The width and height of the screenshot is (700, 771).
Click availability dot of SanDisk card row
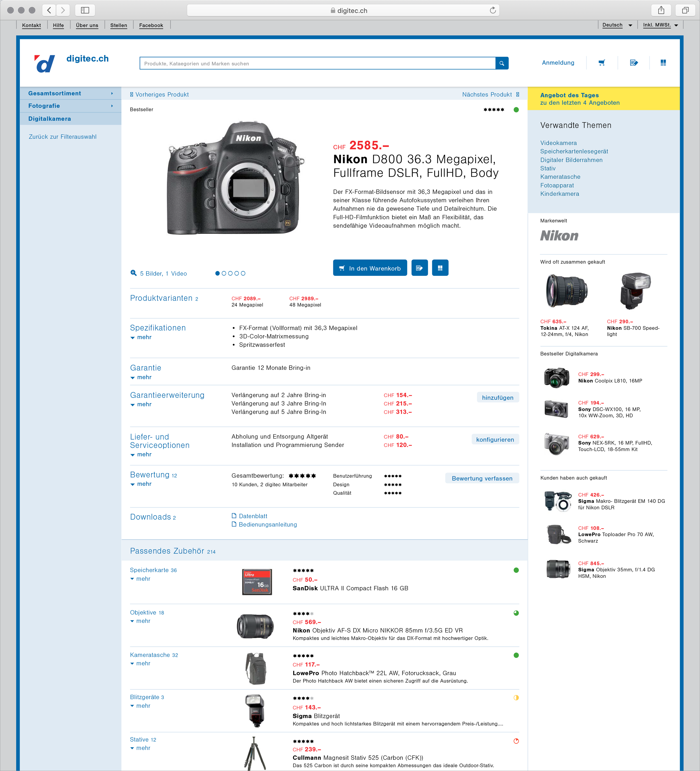(x=516, y=570)
